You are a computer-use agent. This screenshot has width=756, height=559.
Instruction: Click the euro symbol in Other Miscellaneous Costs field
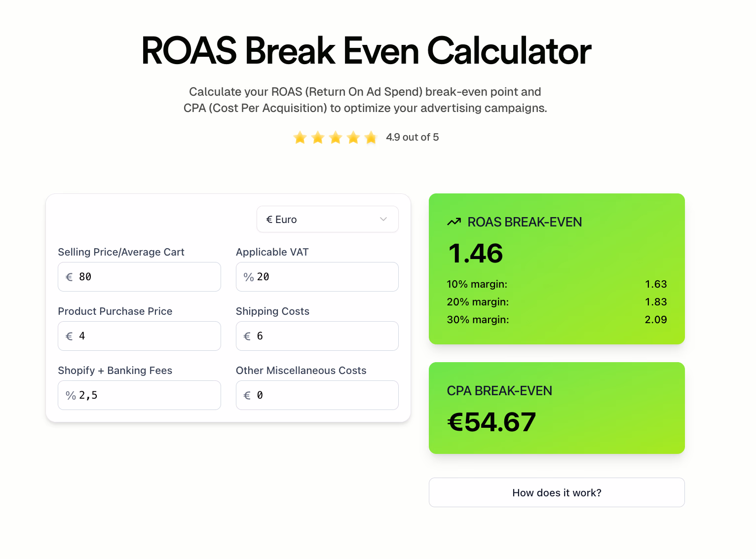point(247,395)
